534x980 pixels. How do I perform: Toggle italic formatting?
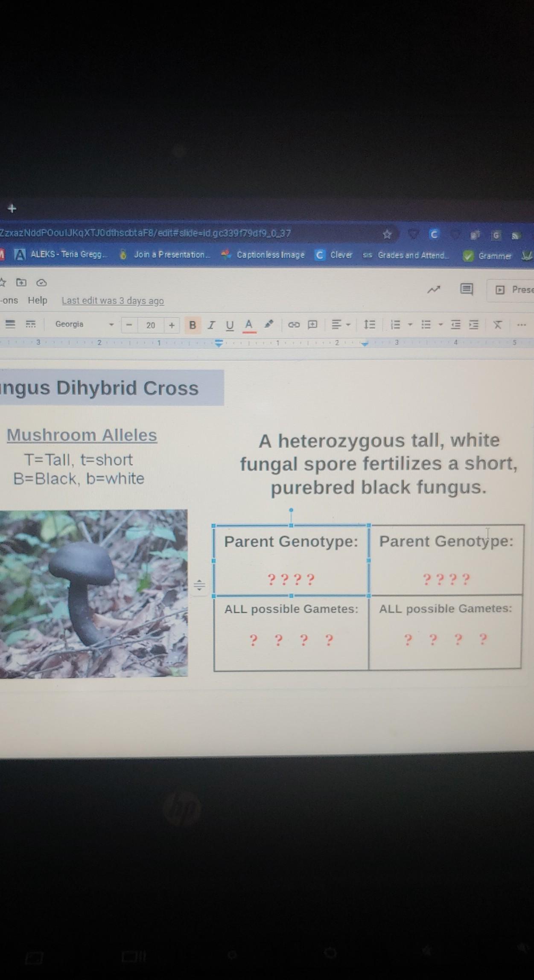(x=211, y=325)
